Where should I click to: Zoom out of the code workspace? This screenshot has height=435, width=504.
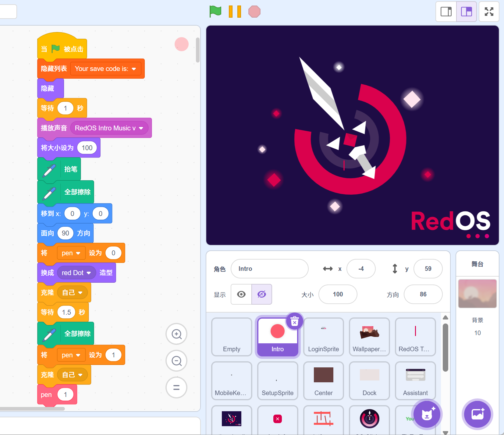pyautogui.click(x=176, y=361)
